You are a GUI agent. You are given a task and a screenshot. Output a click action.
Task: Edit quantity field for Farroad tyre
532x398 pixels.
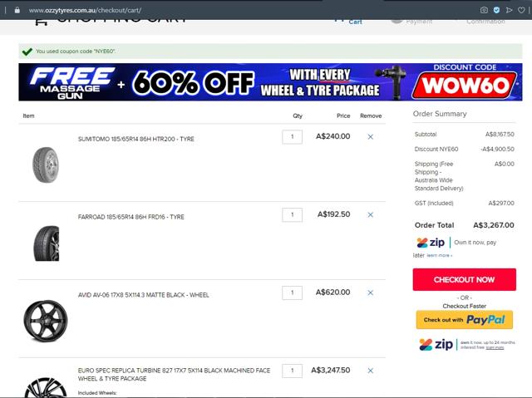(x=292, y=215)
